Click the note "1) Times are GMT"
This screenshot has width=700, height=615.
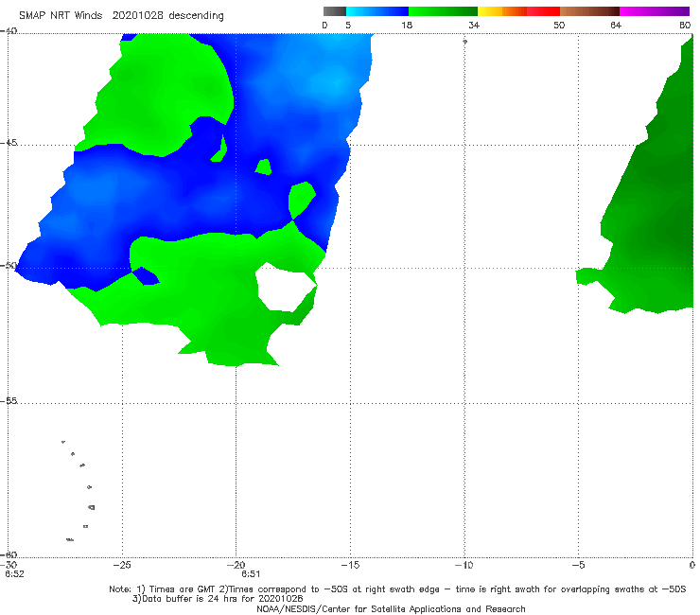[176, 589]
